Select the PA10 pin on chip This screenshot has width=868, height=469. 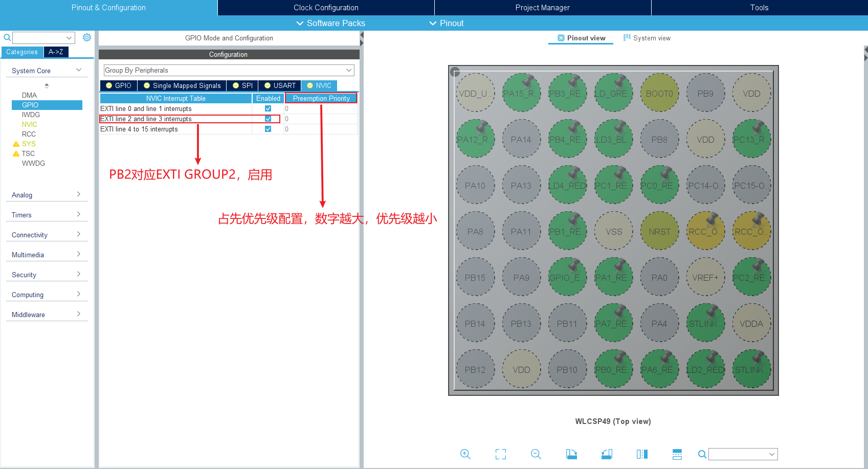[x=475, y=185]
